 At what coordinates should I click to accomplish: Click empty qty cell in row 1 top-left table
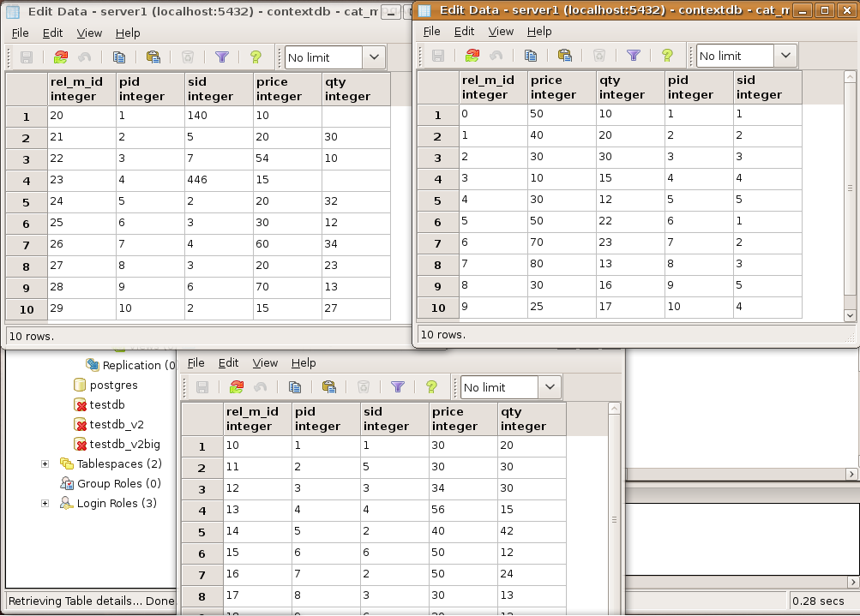pos(356,116)
